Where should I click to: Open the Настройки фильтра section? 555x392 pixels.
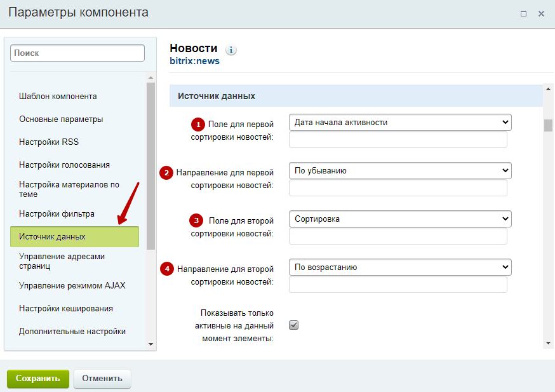click(57, 214)
